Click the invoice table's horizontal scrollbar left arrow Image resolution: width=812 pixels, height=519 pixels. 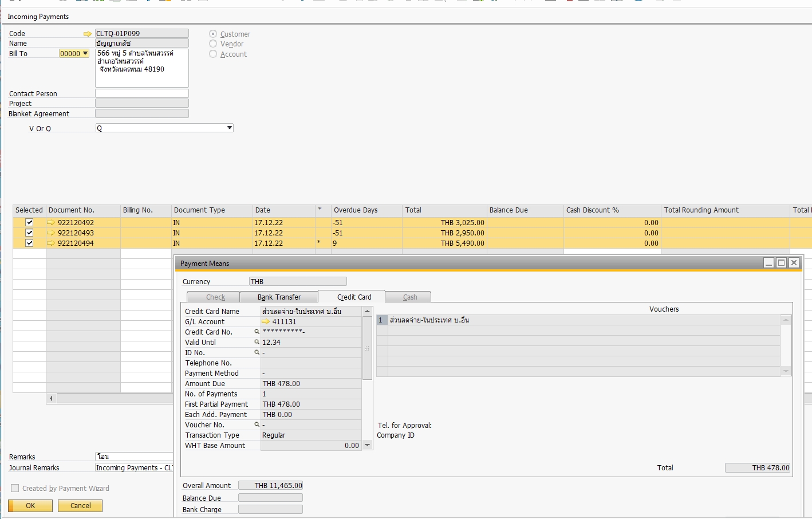[x=52, y=398]
